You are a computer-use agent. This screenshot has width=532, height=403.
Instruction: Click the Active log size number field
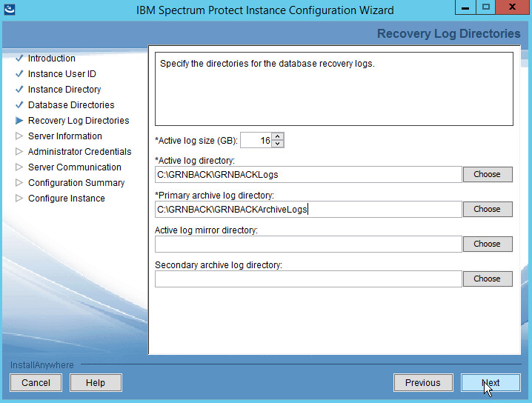pos(256,140)
